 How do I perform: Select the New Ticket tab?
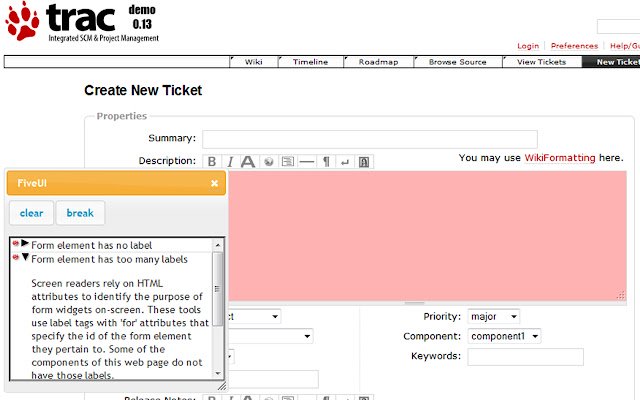(611, 62)
